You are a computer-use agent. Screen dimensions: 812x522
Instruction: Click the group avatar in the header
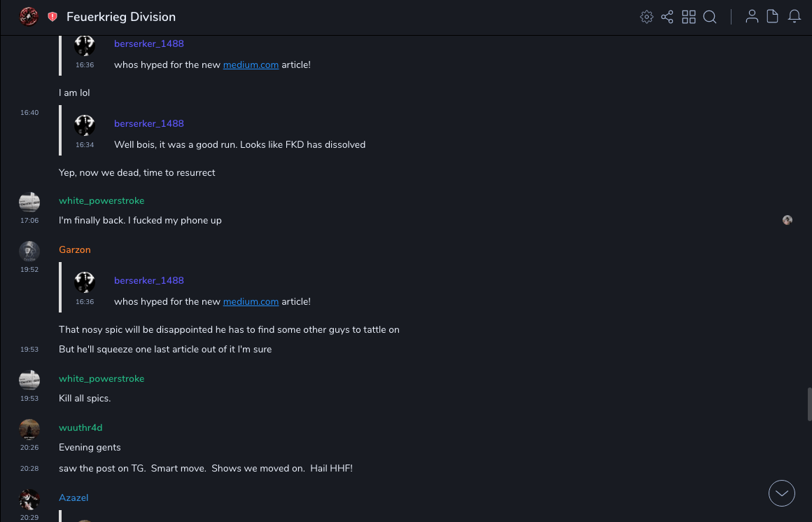click(29, 17)
